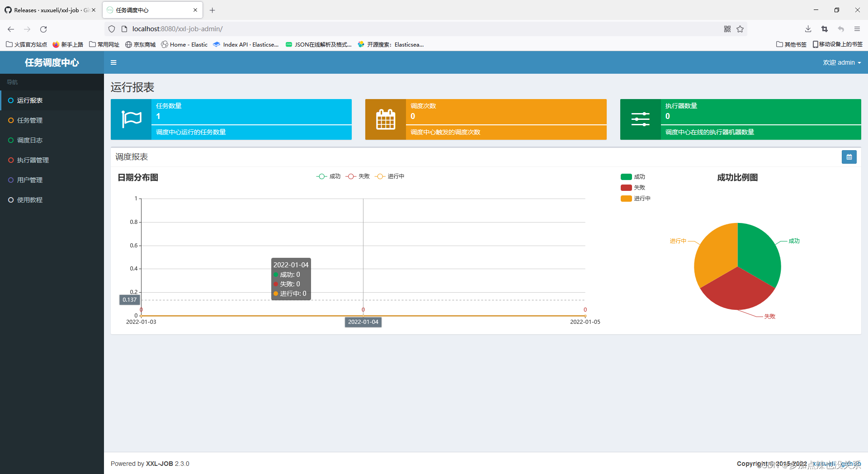868x474 pixels.
Task: Reload the page with the refresh icon
Action: tap(43, 29)
